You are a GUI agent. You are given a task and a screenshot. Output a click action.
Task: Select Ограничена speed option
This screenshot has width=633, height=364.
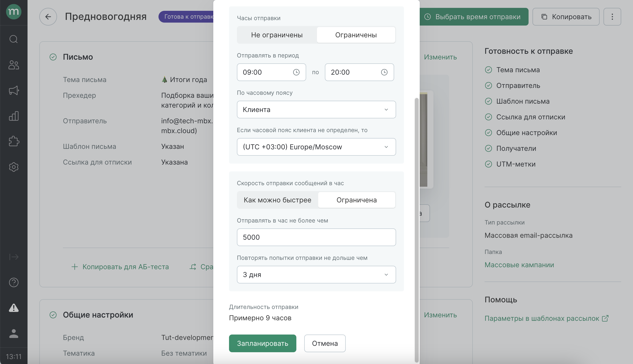click(356, 200)
